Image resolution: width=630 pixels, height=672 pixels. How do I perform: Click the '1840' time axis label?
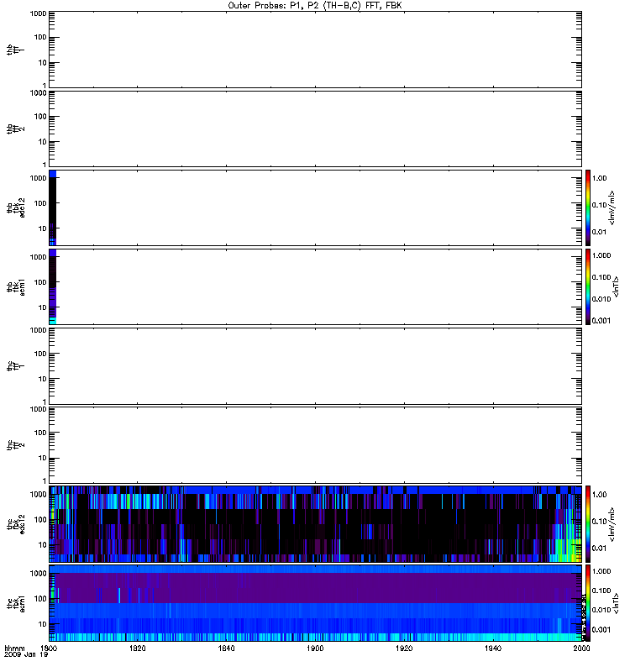pyautogui.click(x=226, y=648)
